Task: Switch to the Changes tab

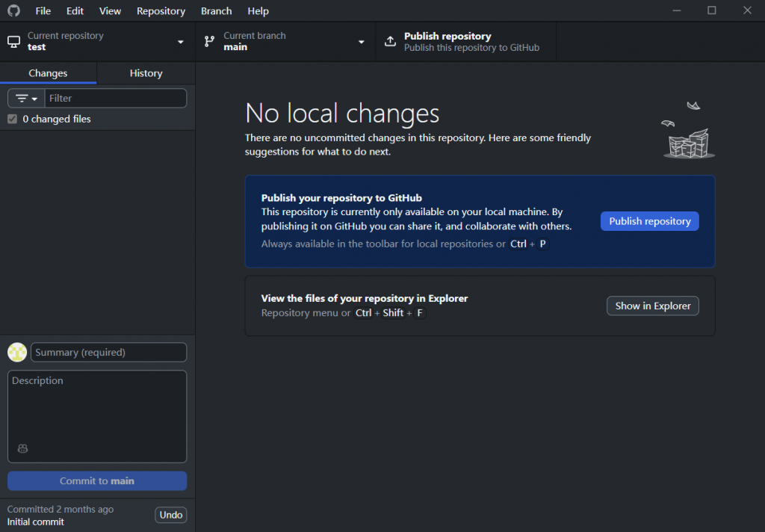Action: (x=49, y=73)
